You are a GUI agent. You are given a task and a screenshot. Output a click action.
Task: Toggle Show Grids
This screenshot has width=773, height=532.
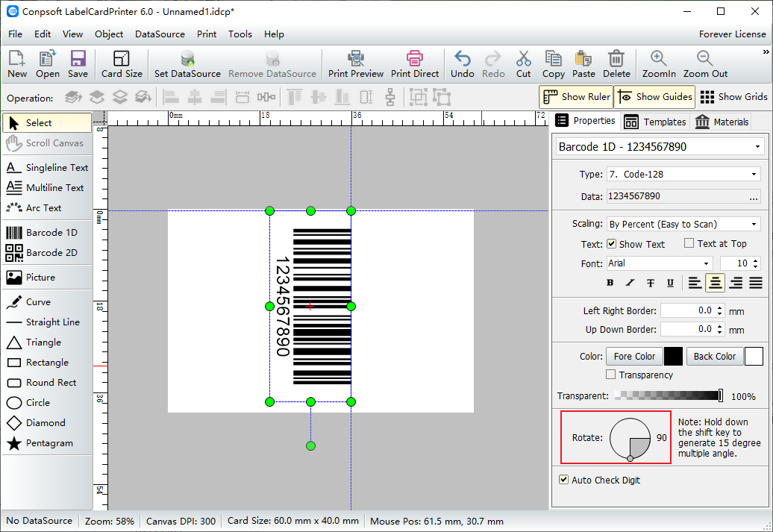733,97
